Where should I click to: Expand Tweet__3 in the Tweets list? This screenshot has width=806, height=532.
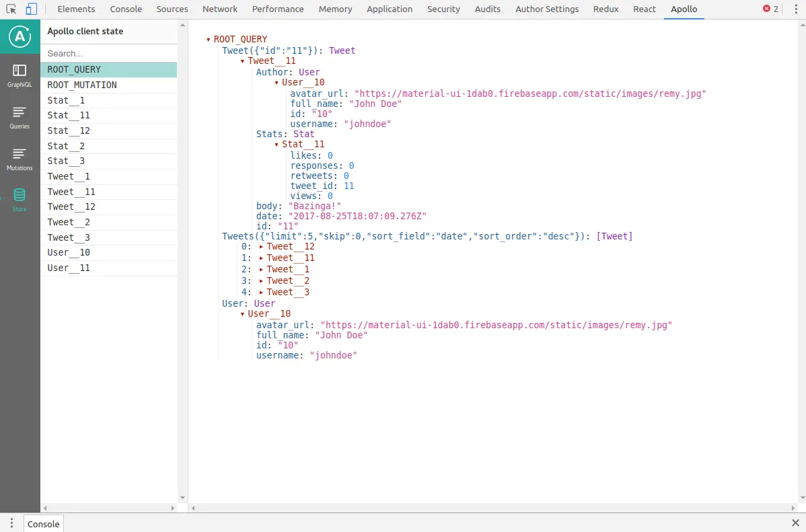click(x=261, y=293)
